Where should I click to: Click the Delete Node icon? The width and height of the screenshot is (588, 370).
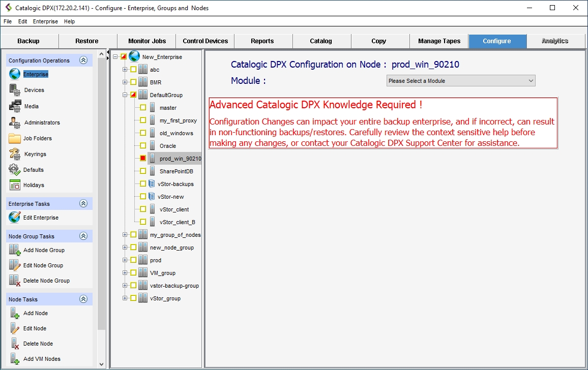pyautogui.click(x=15, y=344)
